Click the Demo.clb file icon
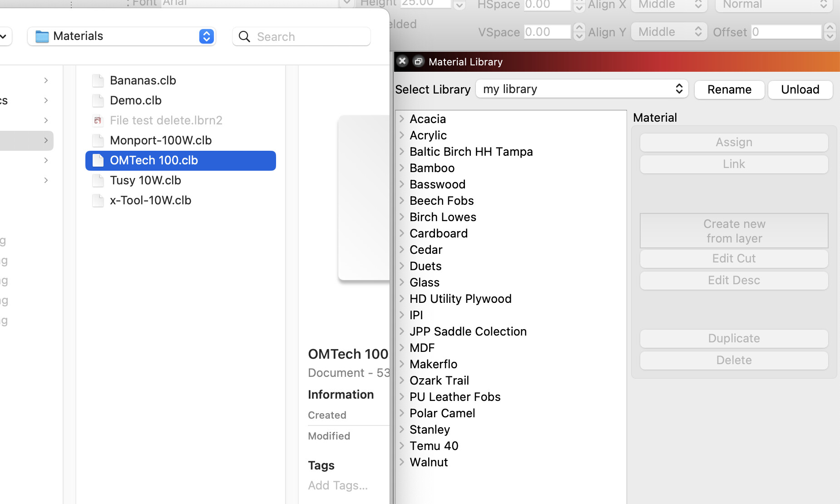Viewport: 840px width, 504px height. pos(98,100)
